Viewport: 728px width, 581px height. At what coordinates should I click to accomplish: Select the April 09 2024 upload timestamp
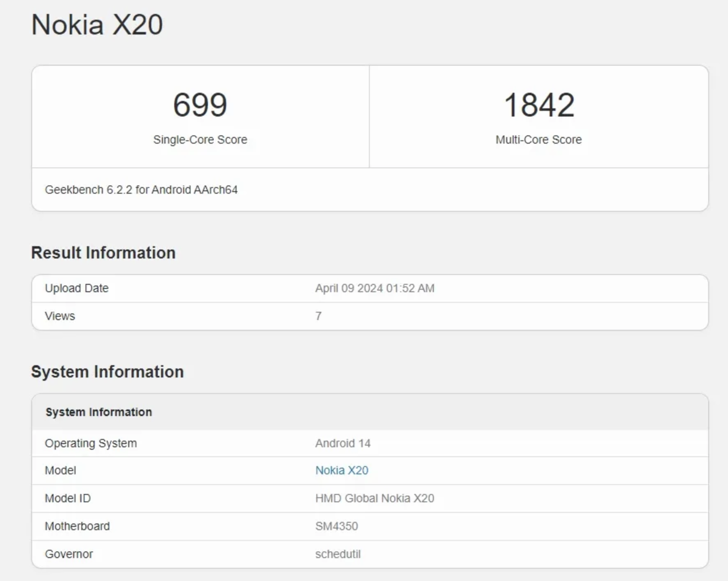point(375,288)
